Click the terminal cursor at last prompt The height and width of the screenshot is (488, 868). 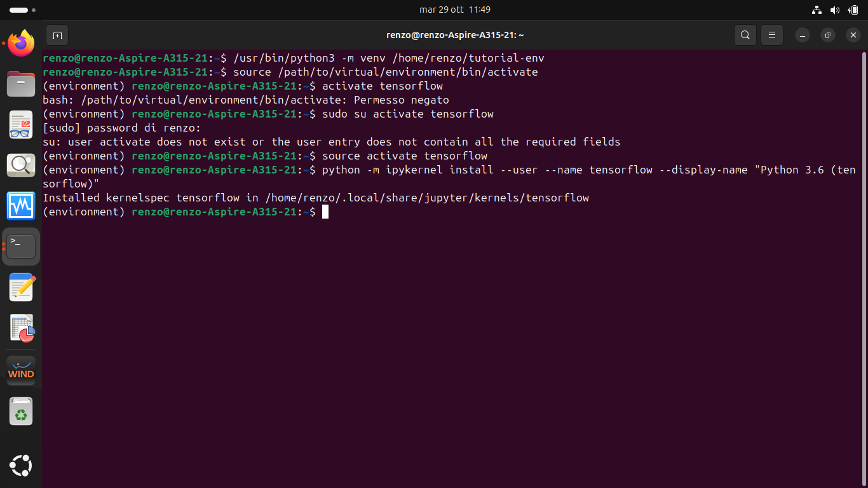click(325, 212)
